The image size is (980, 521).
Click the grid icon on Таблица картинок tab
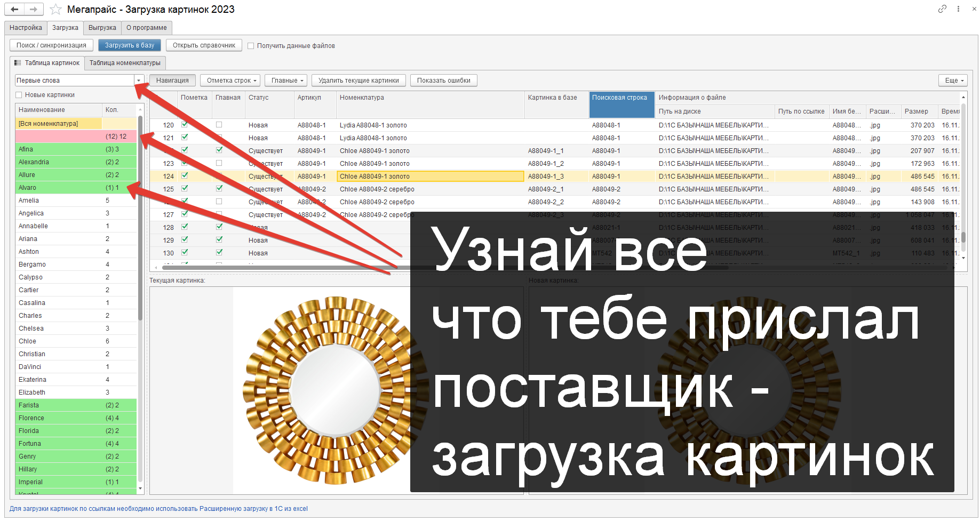pyautogui.click(x=19, y=62)
